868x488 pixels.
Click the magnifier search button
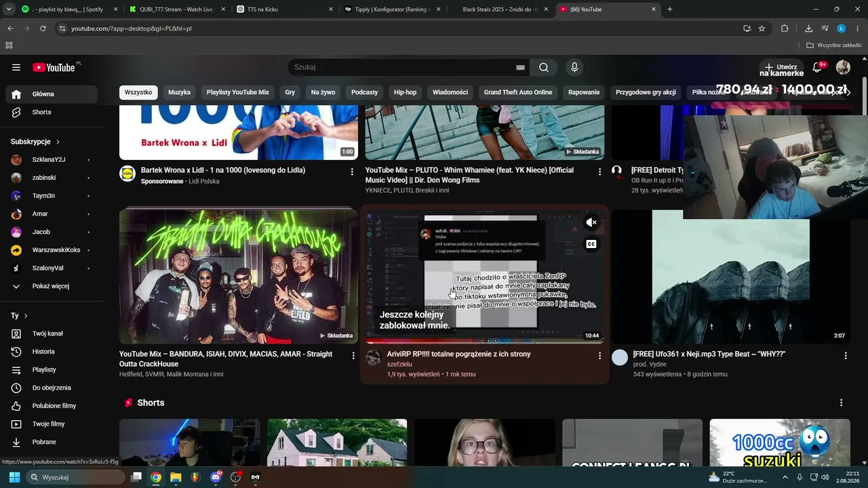pos(544,67)
